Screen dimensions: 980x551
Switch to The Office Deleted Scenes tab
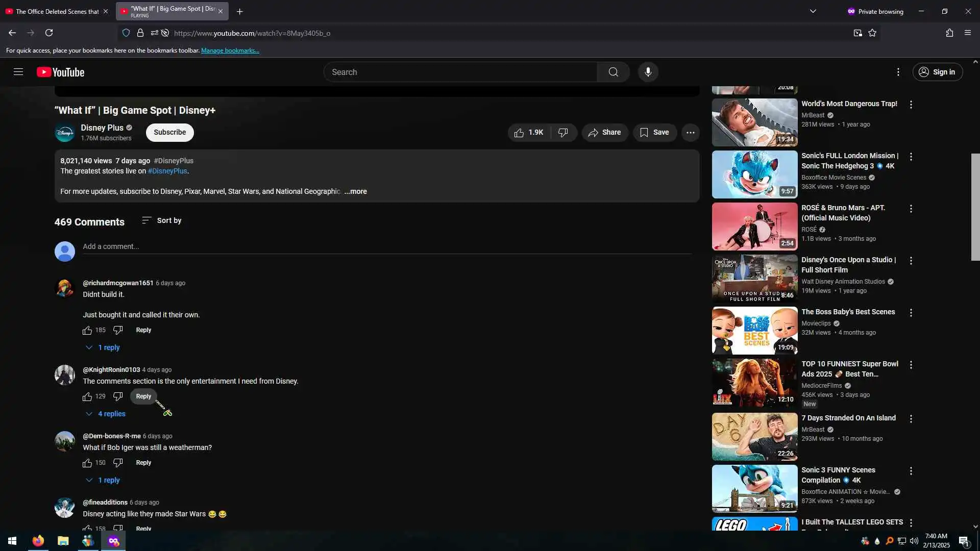[x=56, y=11]
